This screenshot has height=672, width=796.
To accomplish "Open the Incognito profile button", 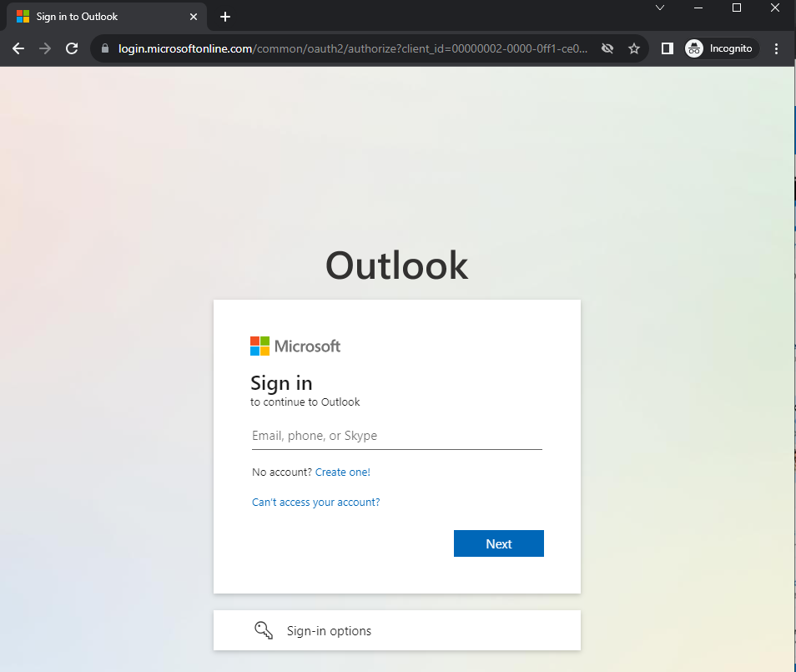I will tap(722, 48).
